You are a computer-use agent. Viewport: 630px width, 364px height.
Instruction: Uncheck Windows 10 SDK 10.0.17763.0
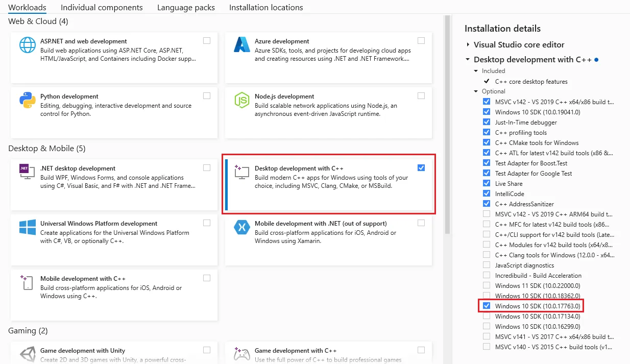pos(487,306)
